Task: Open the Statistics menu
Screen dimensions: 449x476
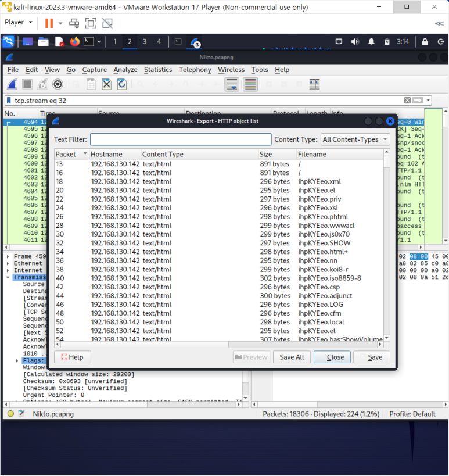Action: 158,70
